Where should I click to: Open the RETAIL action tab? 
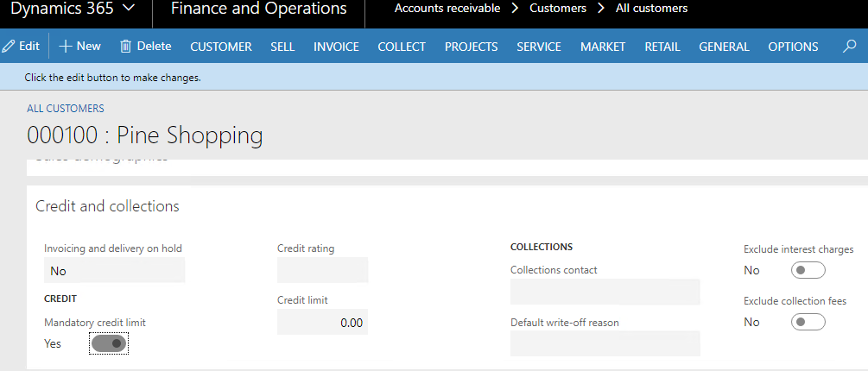click(662, 47)
